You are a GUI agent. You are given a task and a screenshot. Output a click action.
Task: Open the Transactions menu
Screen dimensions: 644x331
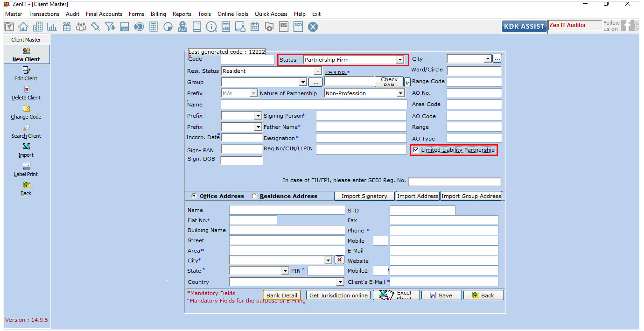pyautogui.click(x=44, y=14)
